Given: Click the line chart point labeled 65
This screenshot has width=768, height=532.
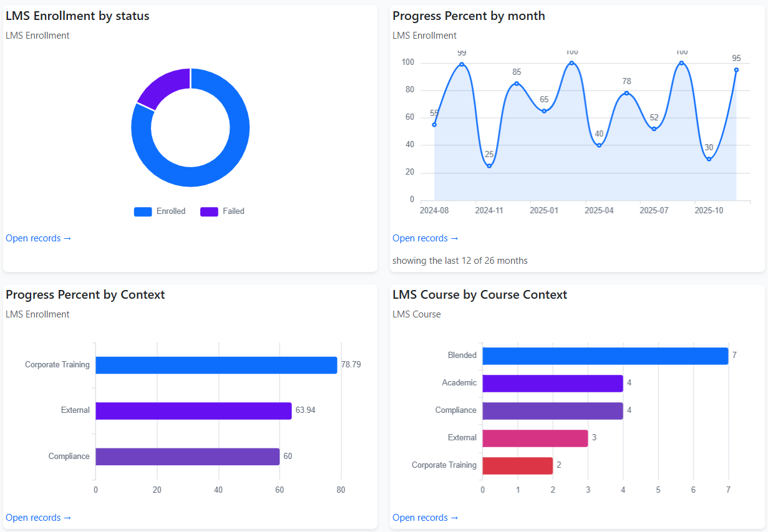Looking at the screenshot, I should 544,111.
